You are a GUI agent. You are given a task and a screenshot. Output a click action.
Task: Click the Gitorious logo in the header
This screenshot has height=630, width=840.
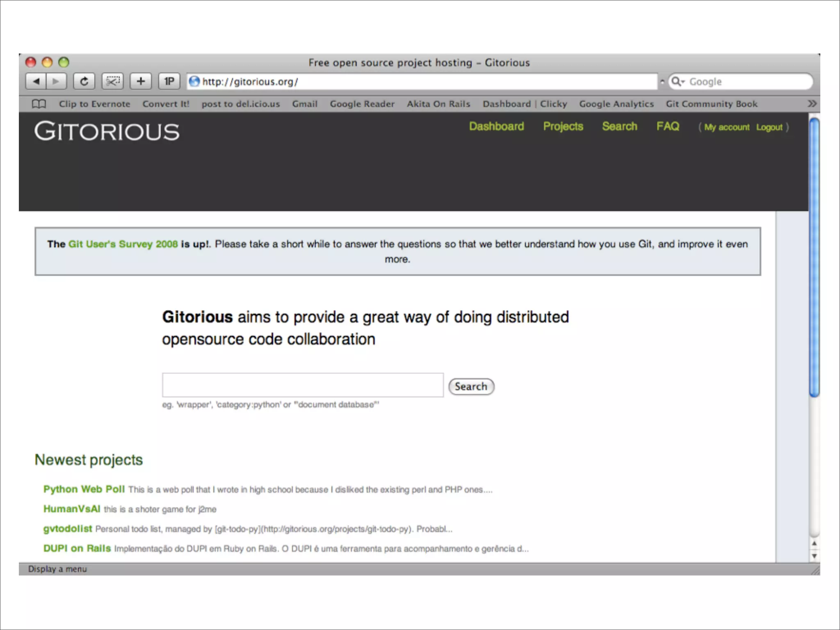[107, 132]
